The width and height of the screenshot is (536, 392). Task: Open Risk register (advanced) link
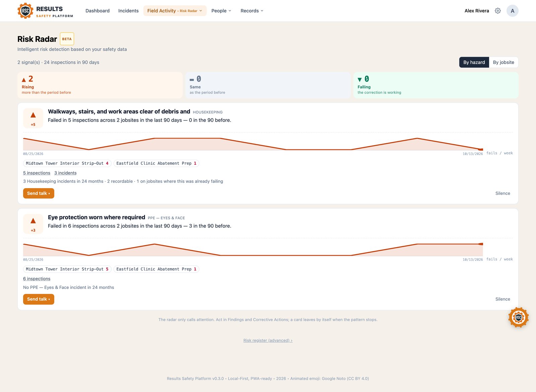click(268, 340)
